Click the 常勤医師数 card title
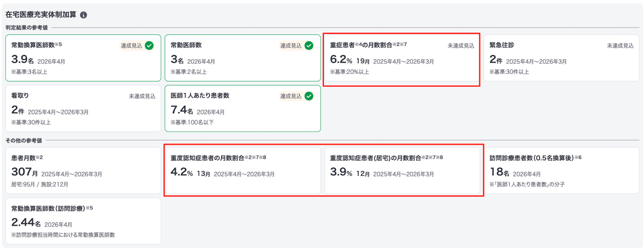The width and height of the screenshot is (644, 252). pyautogui.click(x=186, y=45)
